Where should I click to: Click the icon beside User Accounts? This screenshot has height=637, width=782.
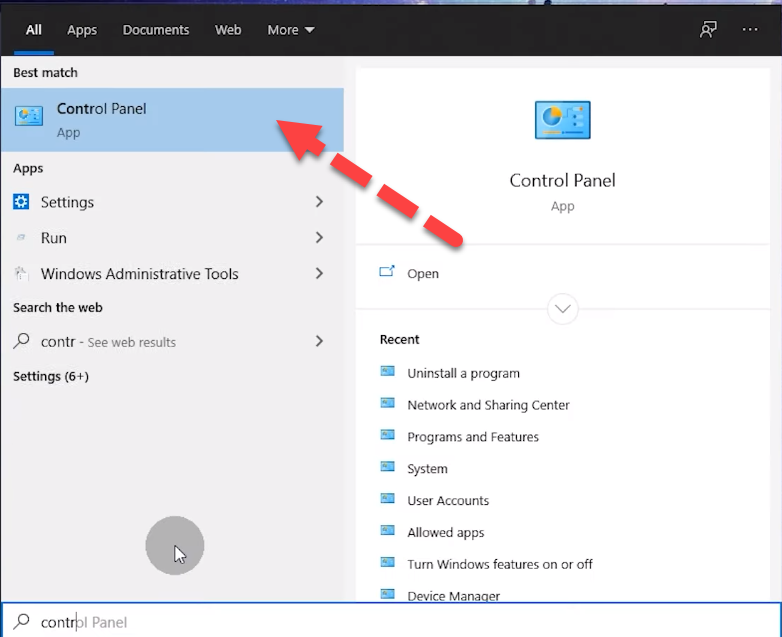pos(388,499)
